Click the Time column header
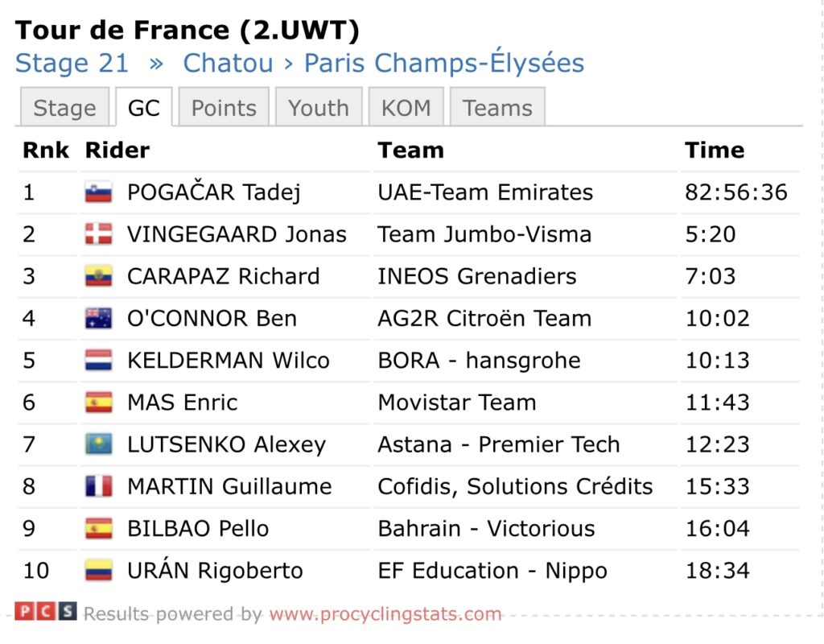824x644 pixels. (x=714, y=151)
